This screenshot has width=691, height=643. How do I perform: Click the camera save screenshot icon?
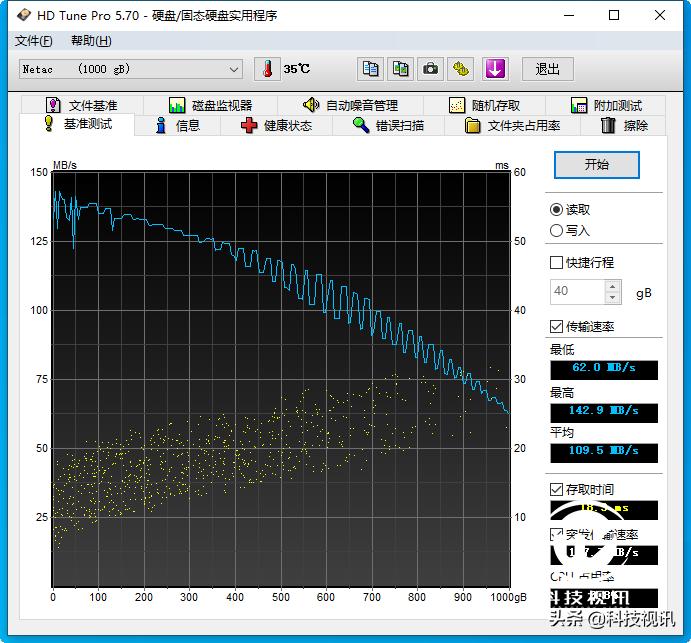(x=430, y=69)
